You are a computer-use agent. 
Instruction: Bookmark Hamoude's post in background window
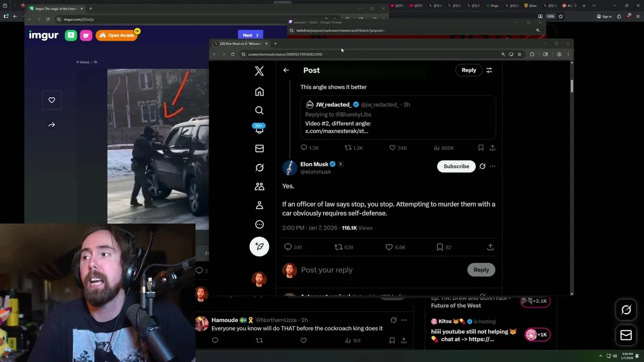pyautogui.click(x=392, y=340)
